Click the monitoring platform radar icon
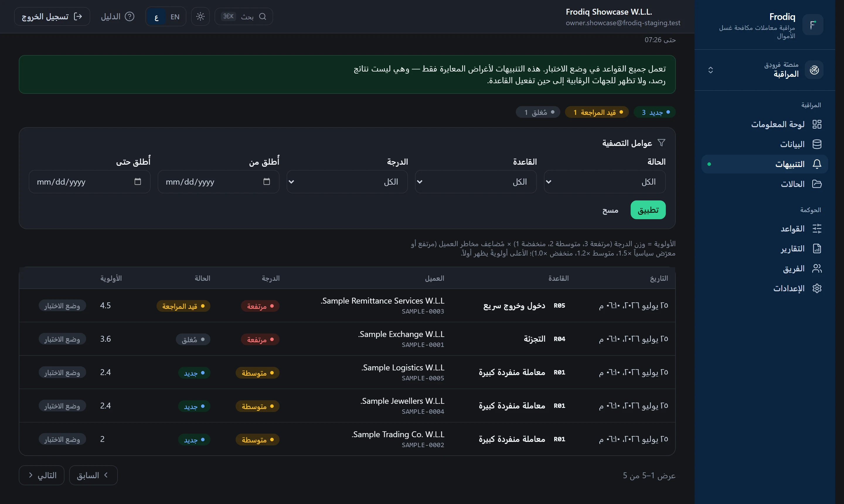Screen dimensions: 844x504 coord(814,70)
